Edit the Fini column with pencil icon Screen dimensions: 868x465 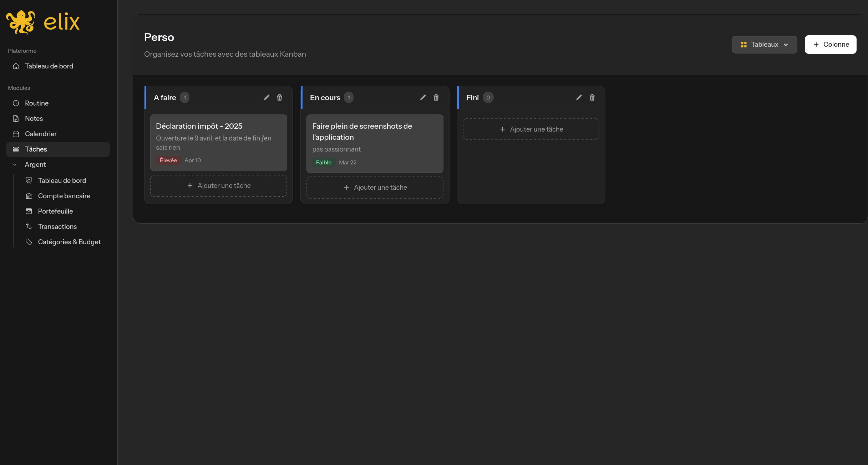pos(579,97)
